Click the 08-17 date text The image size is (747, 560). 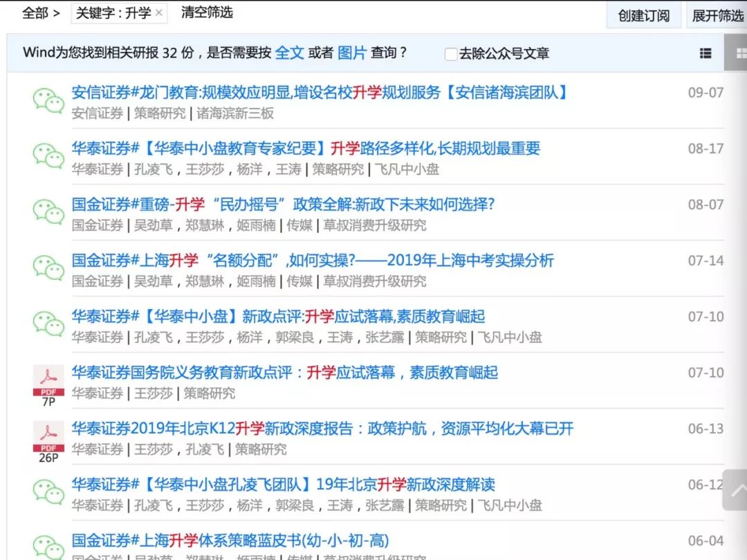(705, 149)
